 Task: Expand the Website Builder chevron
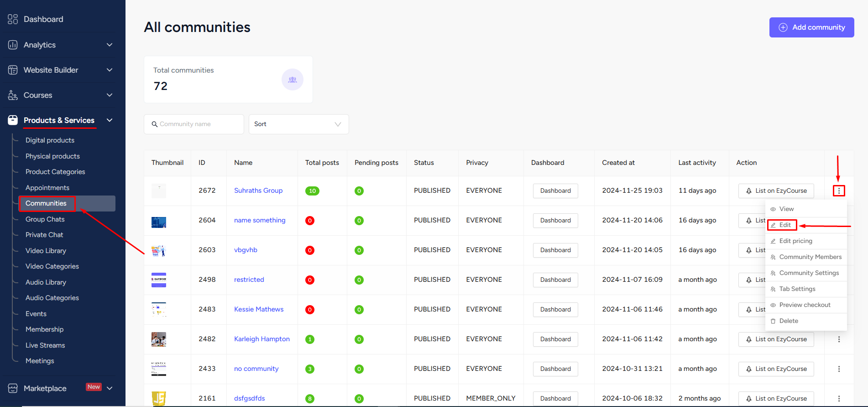click(110, 70)
